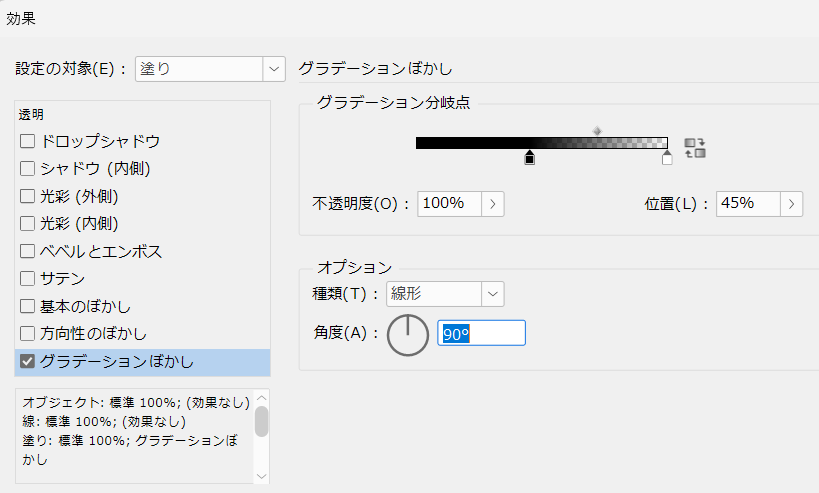Expand the 位置 slider arrow
819x493 pixels.
pos(792,204)
